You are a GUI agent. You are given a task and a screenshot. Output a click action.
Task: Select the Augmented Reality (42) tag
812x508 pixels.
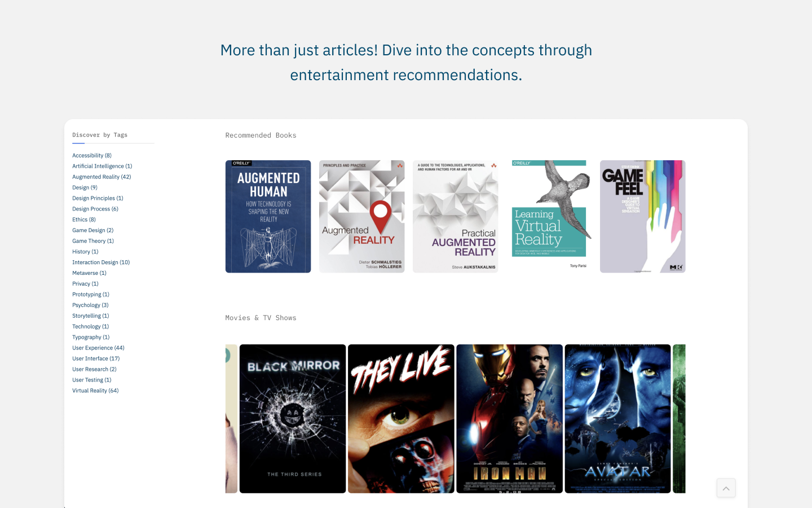pyautogui.click(x=101, y=177)
